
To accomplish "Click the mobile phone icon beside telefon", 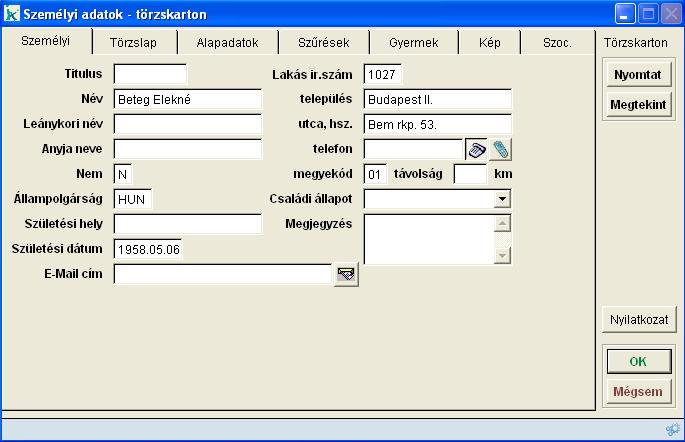I will [501, 149].
